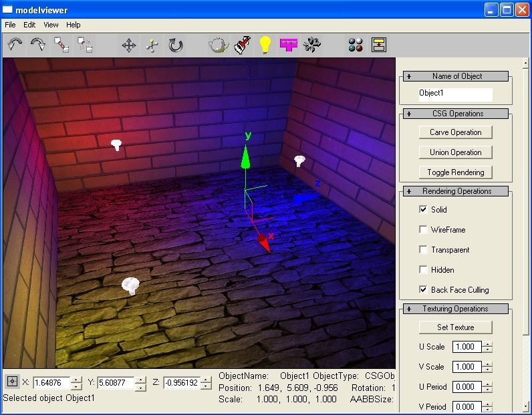The width and height of the screenshot is (532, 415).
Task: Click the redo arrow toolbar icon
Action: tap(38, 45)
